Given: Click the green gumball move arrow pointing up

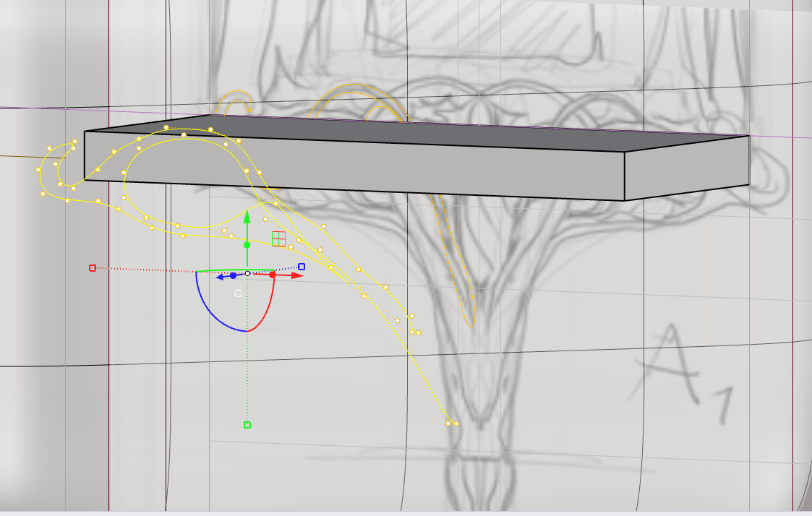Looking at the screenshot, I should coord(247,216).
